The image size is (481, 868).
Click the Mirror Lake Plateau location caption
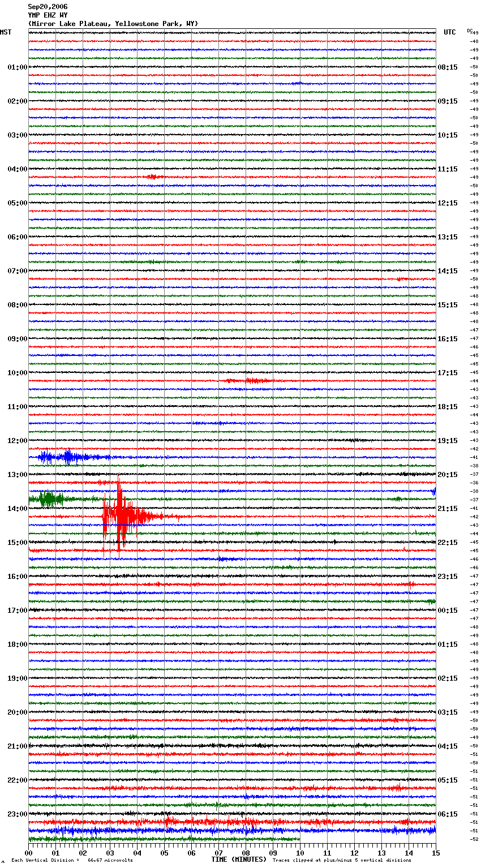click(113, 24)
